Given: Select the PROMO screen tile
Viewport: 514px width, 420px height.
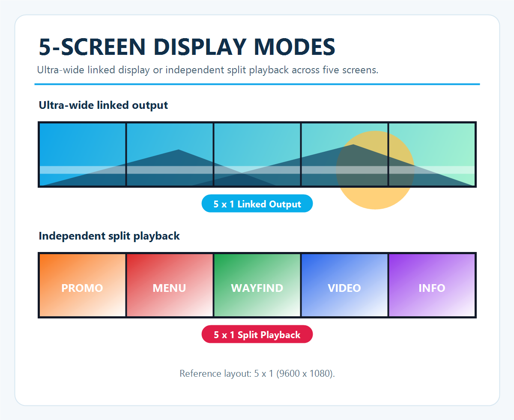Looking at the screenshot, I should coord(82,285).
